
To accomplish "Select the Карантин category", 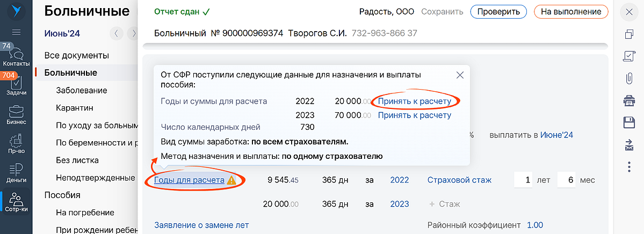I will tap(74, 108).
